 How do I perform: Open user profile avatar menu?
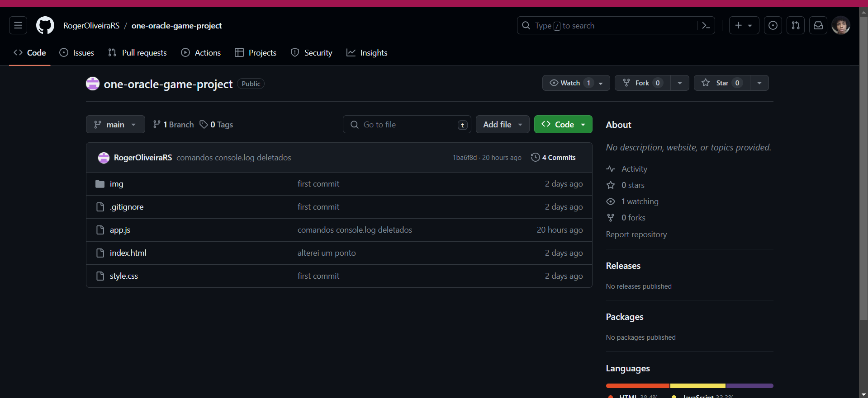pos(841,25)
